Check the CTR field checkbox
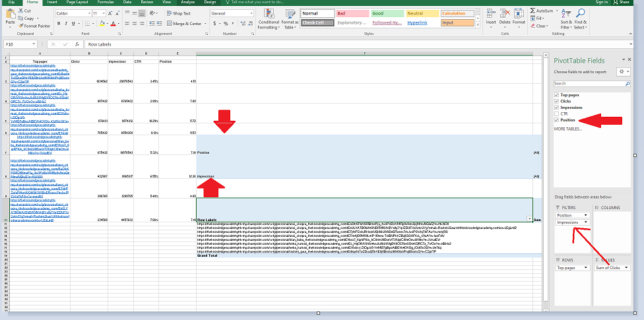 pos(556,113)
